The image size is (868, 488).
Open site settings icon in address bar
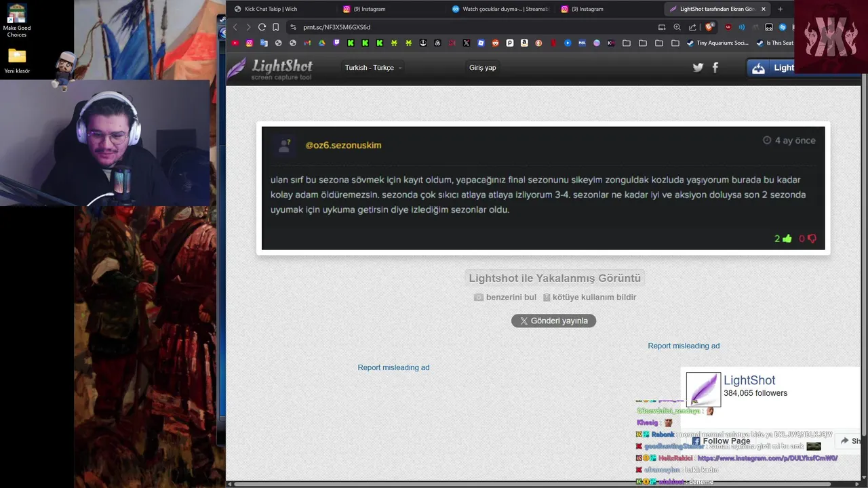pyautogui.click(x=293, y=27)
